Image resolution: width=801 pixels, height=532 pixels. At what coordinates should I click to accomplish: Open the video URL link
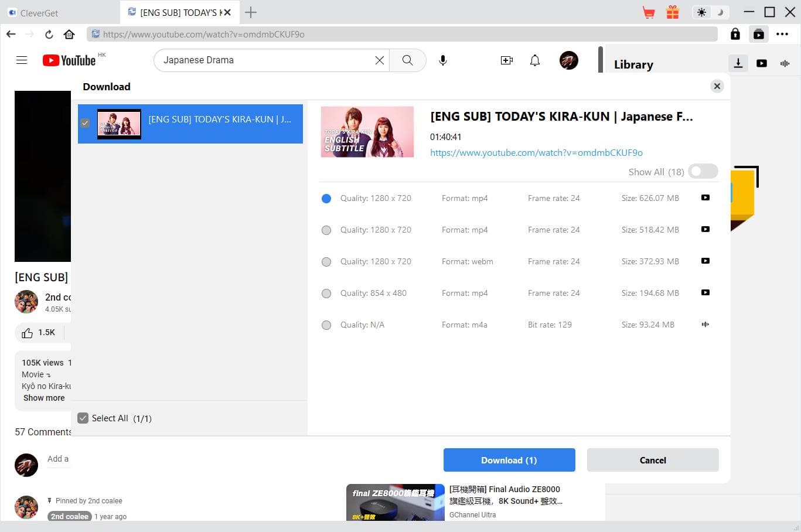[x=536, y=153]
